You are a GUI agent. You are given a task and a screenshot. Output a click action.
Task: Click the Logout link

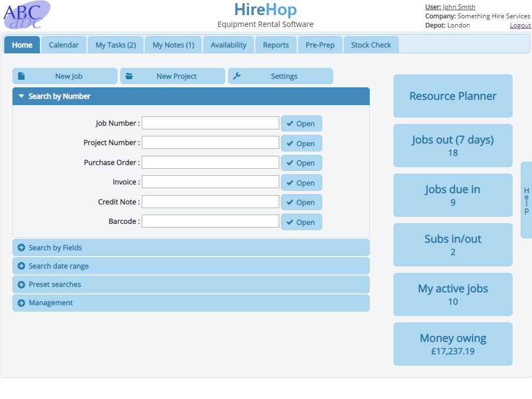click(520, 25)
